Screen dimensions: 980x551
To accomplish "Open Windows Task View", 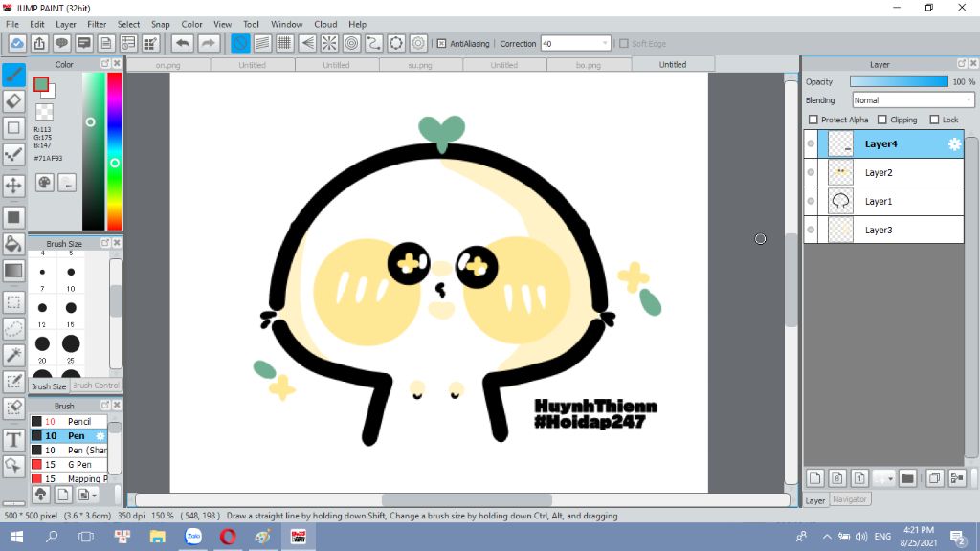I will (x=85, y=537).
